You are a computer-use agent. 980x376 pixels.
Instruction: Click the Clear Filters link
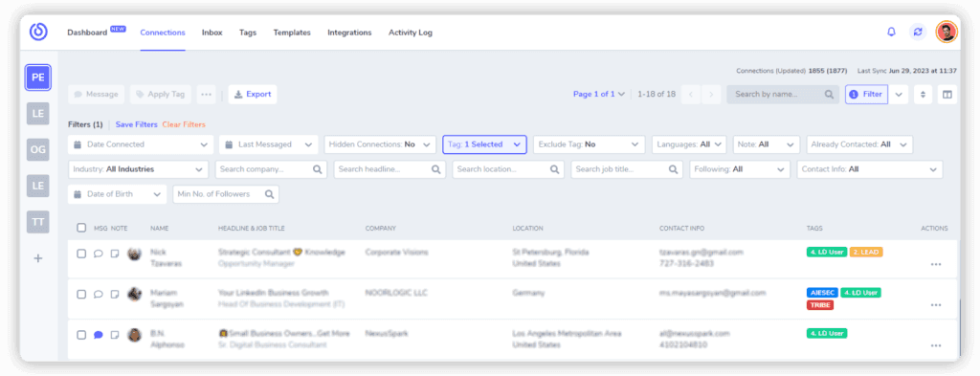(184, 125)
